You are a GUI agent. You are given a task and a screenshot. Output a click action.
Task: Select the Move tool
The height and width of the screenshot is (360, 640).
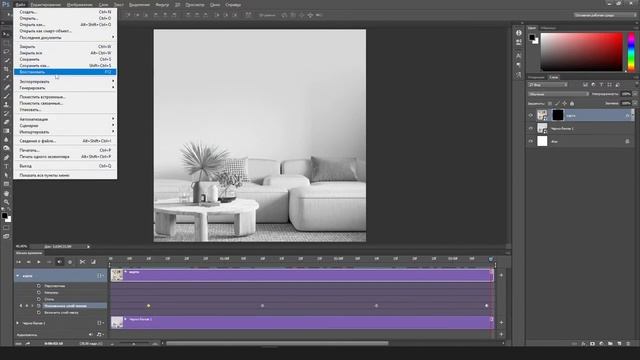(x=6, y=34)
